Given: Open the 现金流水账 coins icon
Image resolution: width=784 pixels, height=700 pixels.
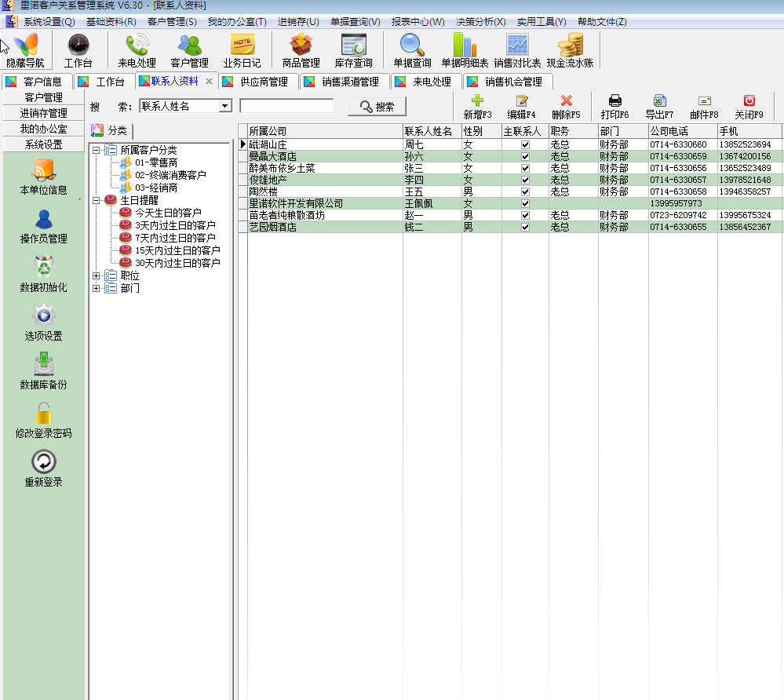Looking at the screenshot, I should point(571,50).
